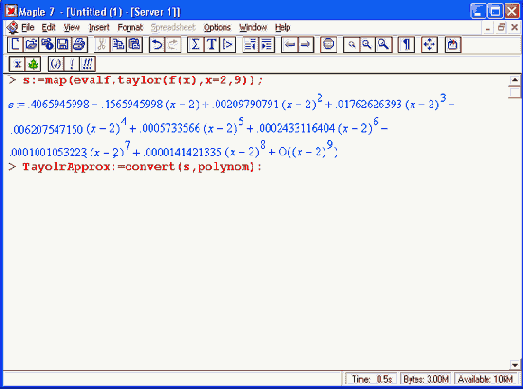
Task: Insert text with the T icon
Action: pos(211,45)
